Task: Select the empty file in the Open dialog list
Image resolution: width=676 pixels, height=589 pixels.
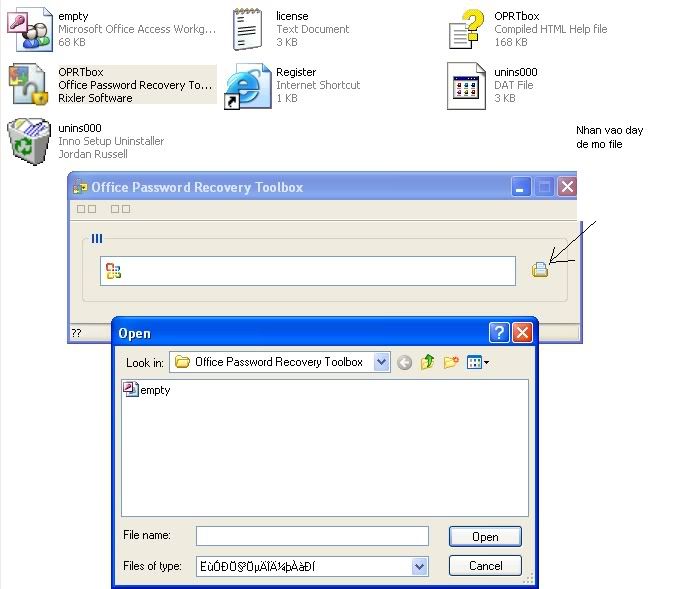Action: [147, 390]
